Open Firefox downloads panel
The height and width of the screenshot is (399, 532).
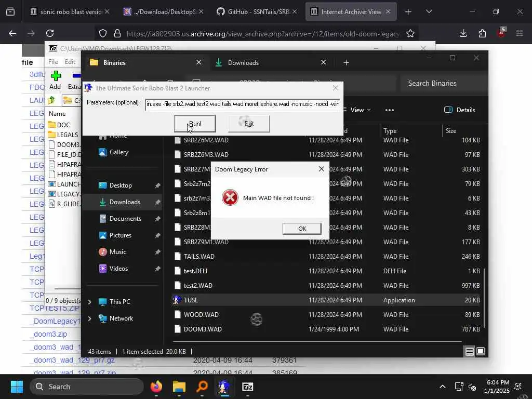coord(463,33)
